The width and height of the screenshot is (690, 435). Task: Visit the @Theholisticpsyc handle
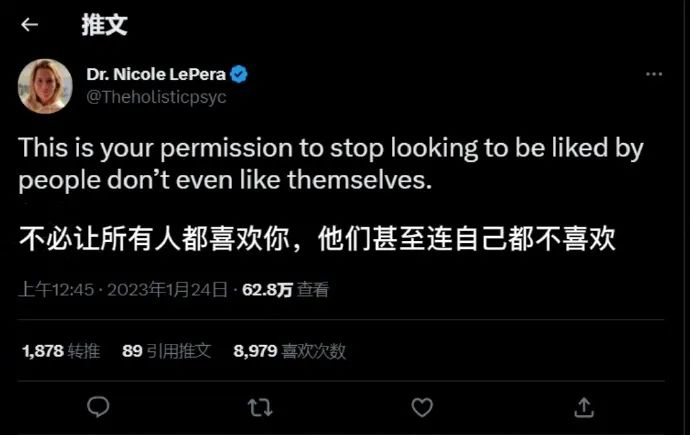click(x=156, y=97)
